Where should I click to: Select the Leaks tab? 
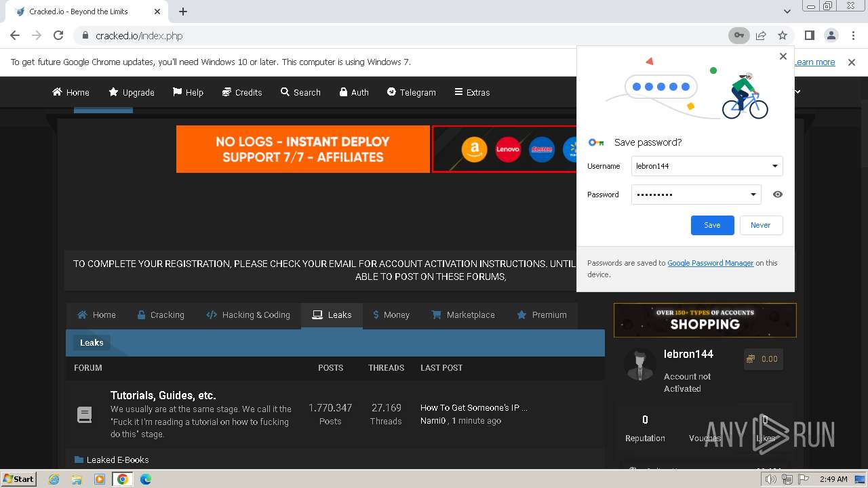point(332,315)
